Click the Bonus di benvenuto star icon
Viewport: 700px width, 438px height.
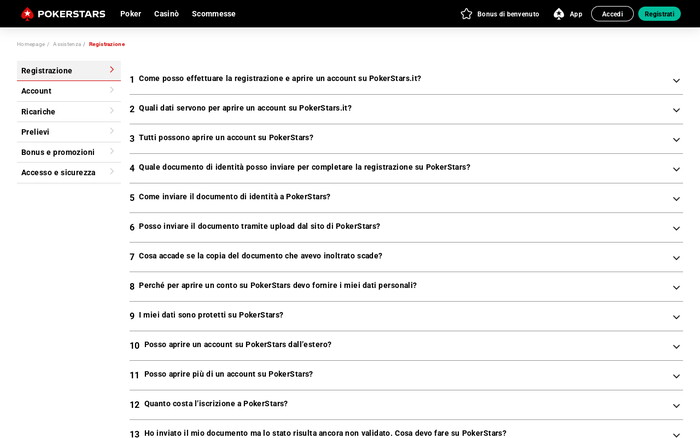[466, 14]
